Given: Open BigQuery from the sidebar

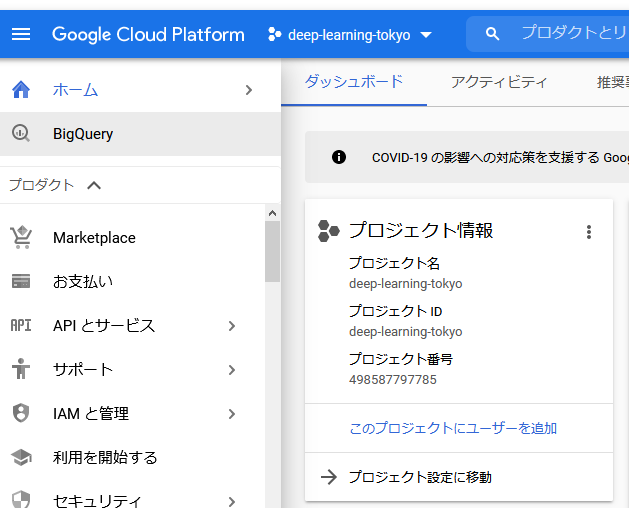Looking at the screenshot, I should (x=140, y=134).
